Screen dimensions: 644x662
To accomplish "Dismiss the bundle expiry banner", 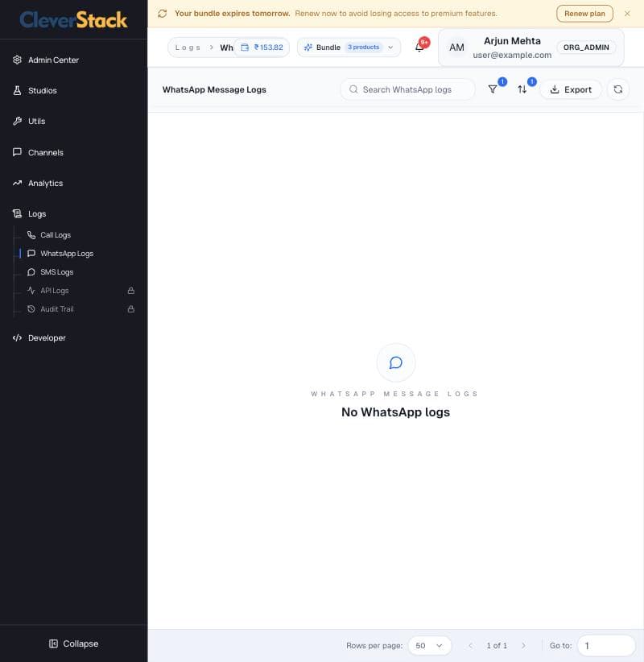I will pos(627,14).
